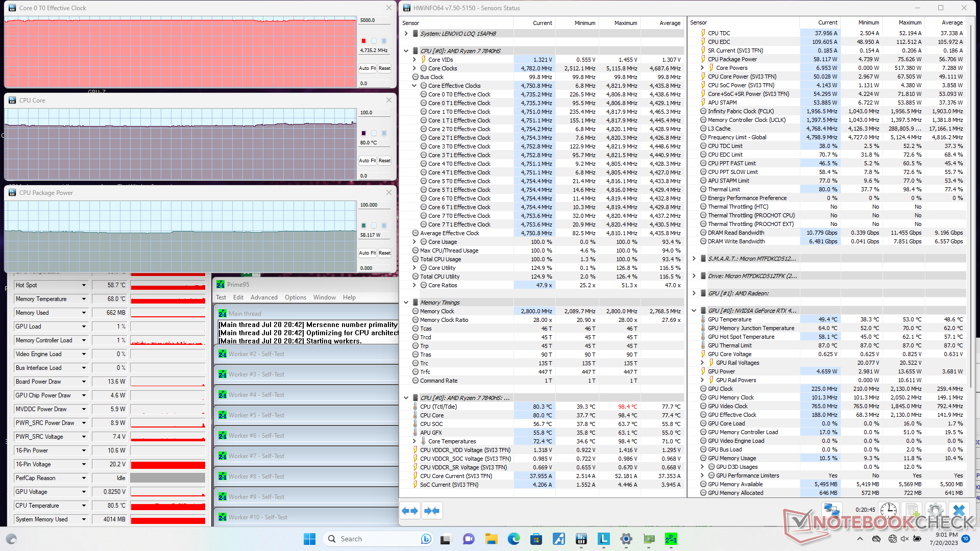Open HWiNFO sensor settings gear icon
Screen dimensions: 980x551
(935, 510)
